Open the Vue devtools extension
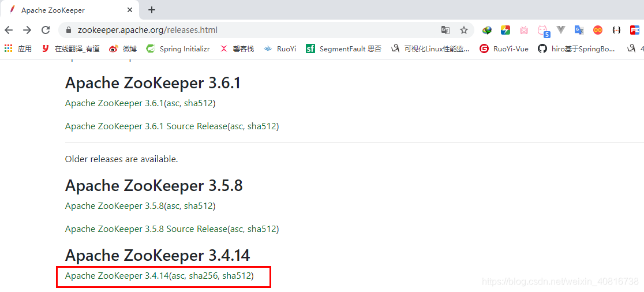 [x=561, y=30]
